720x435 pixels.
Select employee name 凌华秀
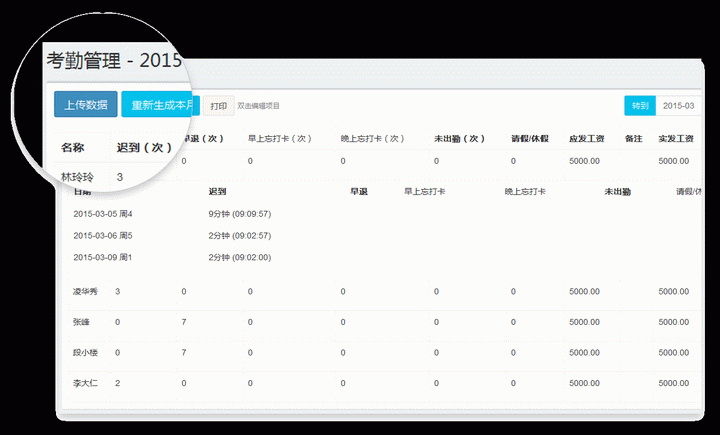[85, 291]
